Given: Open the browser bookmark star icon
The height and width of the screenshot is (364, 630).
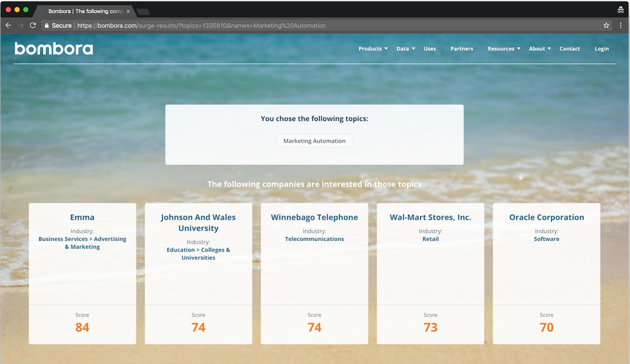Looking at the screenshot, I should 606,25.
